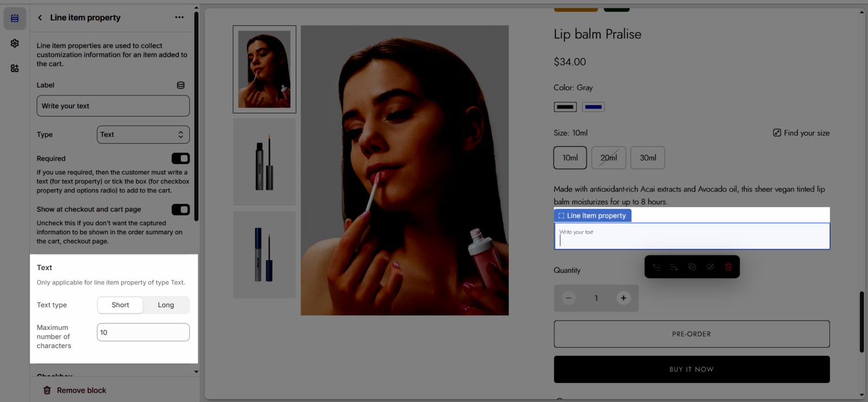Open the Type dropdown showing Text
This screenshot has width=868, height=402.
click(x=143, y=135)
